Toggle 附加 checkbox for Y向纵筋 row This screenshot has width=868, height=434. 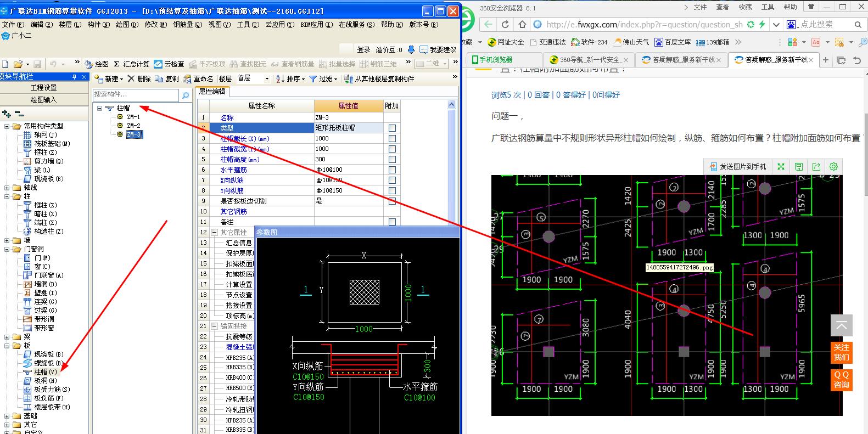pyautogui.click(x=392, y=190)
